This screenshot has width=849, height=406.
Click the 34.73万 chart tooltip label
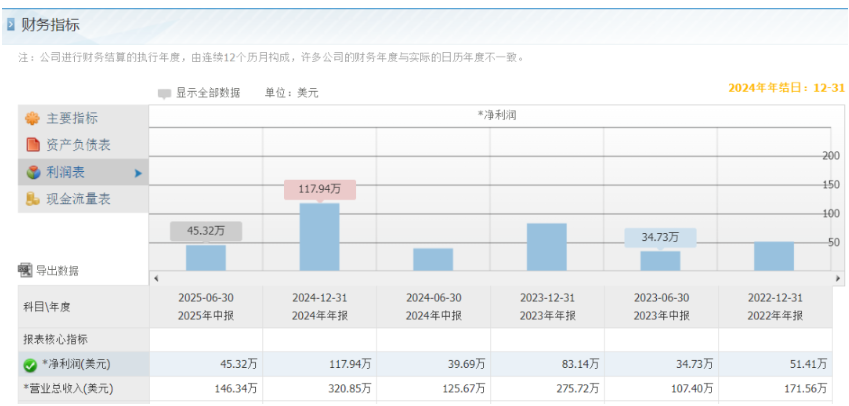click(661, 238)
